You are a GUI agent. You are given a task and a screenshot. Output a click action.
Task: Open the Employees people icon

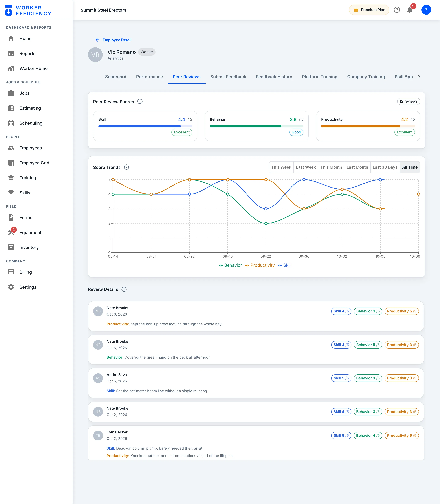click(x=11, y=148)
